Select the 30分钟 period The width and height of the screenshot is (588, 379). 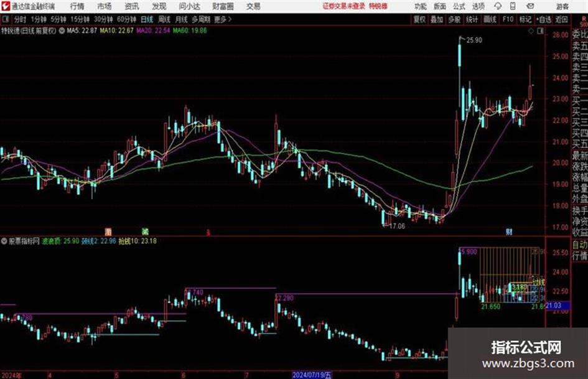pos(103,19)
